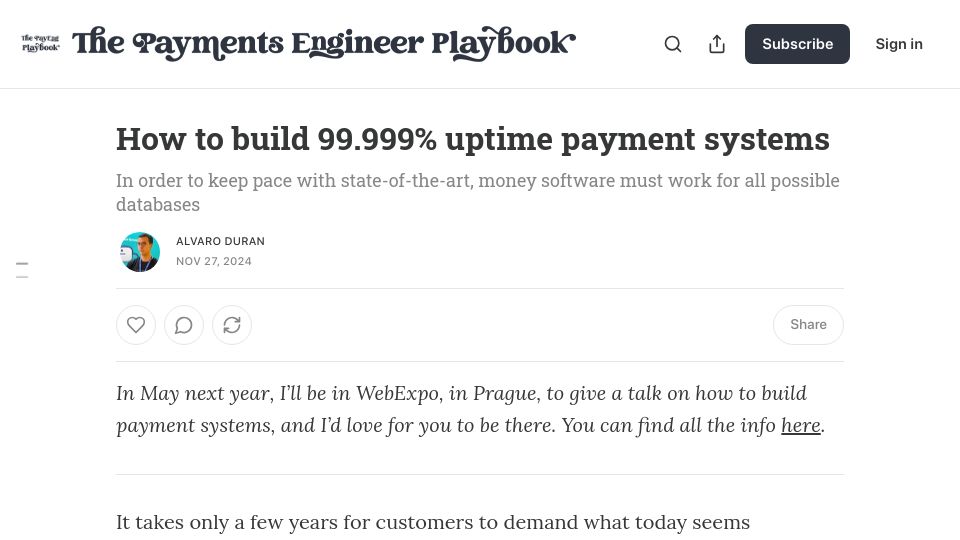
Task: Open The Payments Engineer Playbook title
Action: [324, 43]
